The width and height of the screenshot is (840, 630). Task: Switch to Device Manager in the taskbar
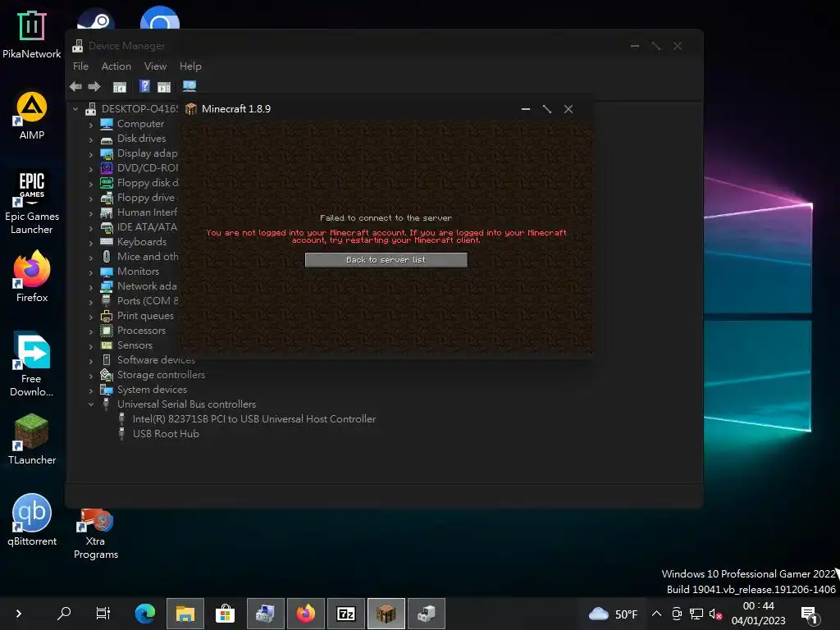[x=427, y=614]
